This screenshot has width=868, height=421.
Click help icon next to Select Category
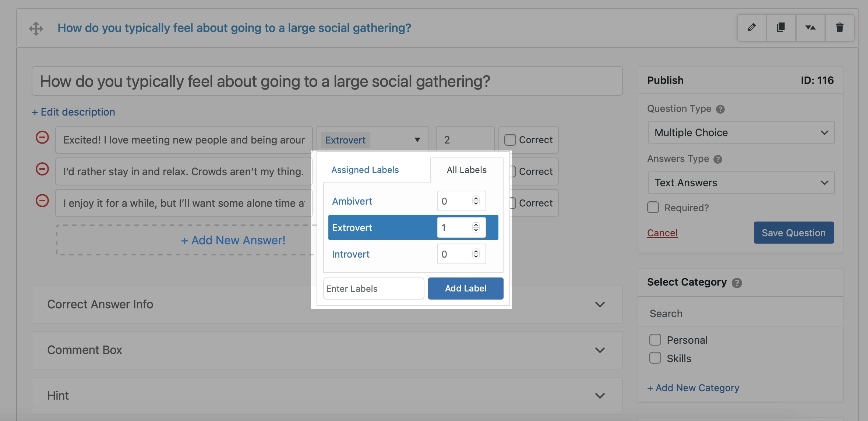point(737,283)
